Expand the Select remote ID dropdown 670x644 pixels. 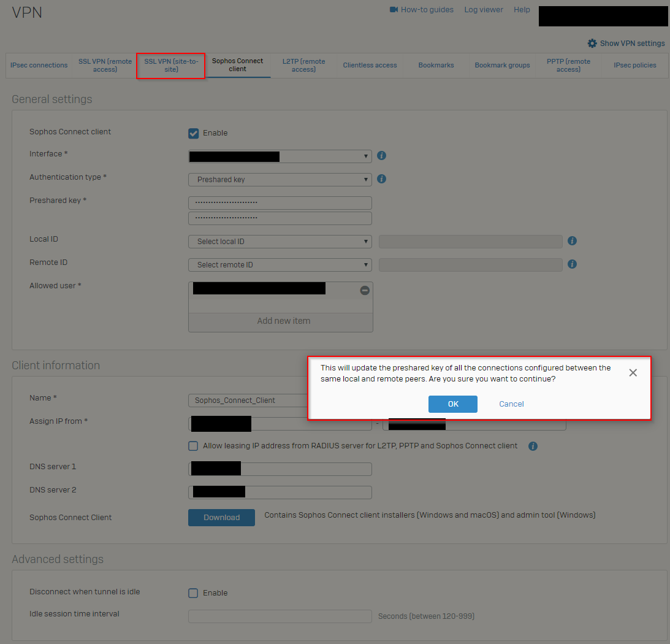point(280,265)
